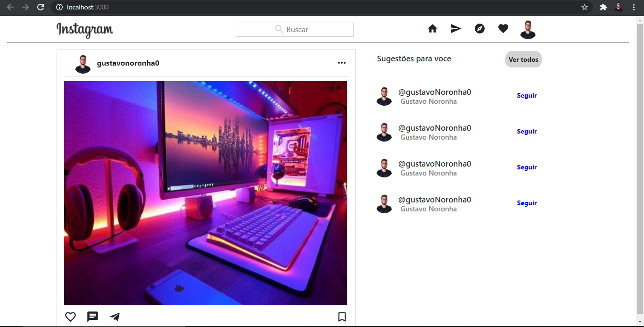Open notifications via heart icon
644x327 pixels.
coord(503,28)
